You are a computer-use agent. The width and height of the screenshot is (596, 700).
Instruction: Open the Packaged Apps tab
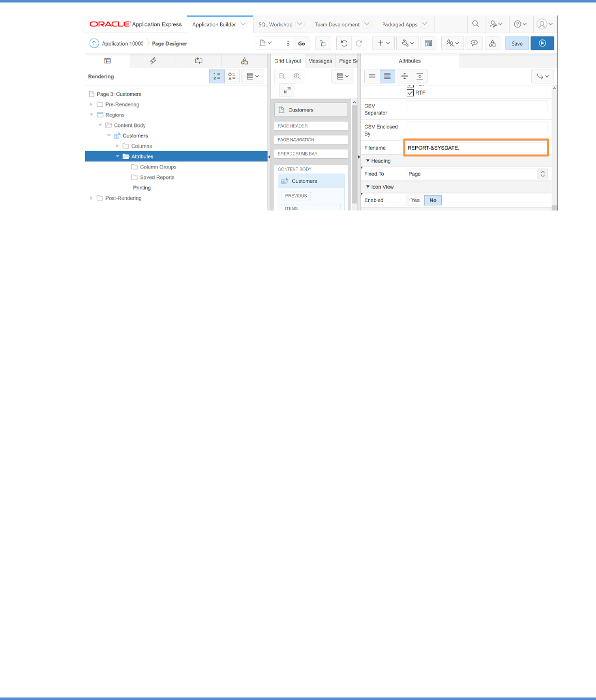[399, 24]
